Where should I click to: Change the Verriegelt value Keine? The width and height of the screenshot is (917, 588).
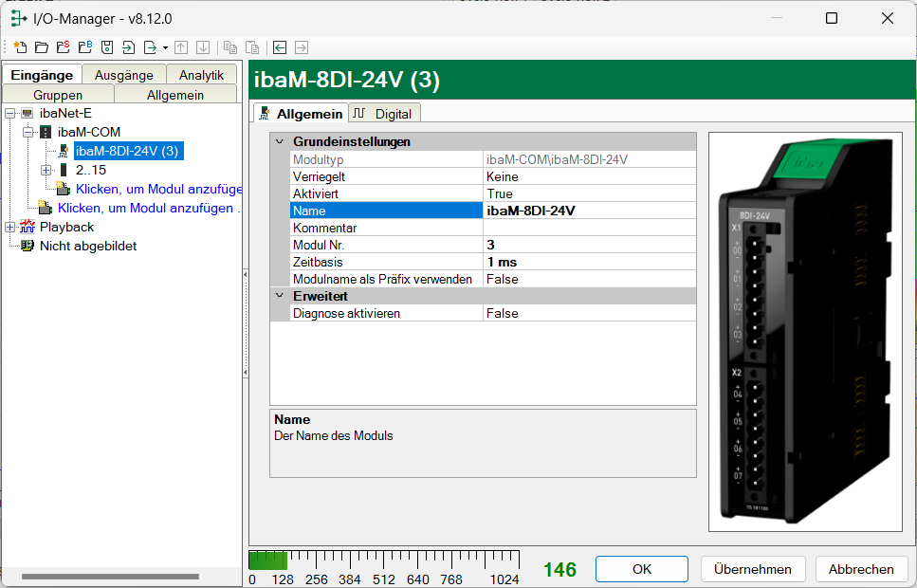(x=589, y=176)
